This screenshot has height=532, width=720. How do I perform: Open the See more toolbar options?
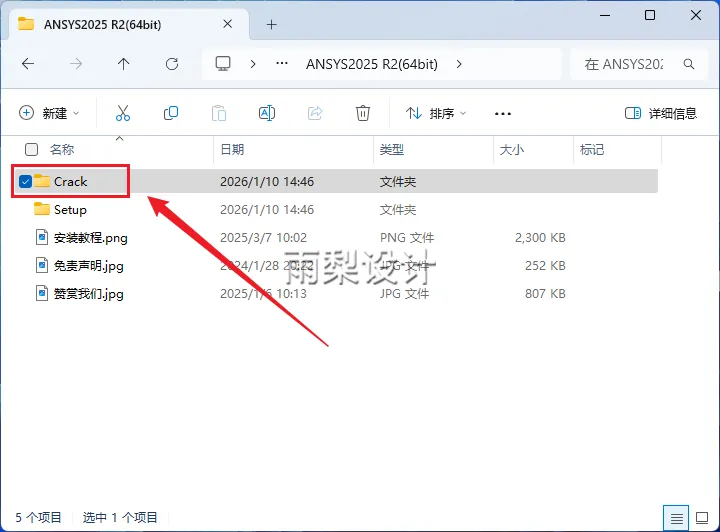tap(503, 113)
